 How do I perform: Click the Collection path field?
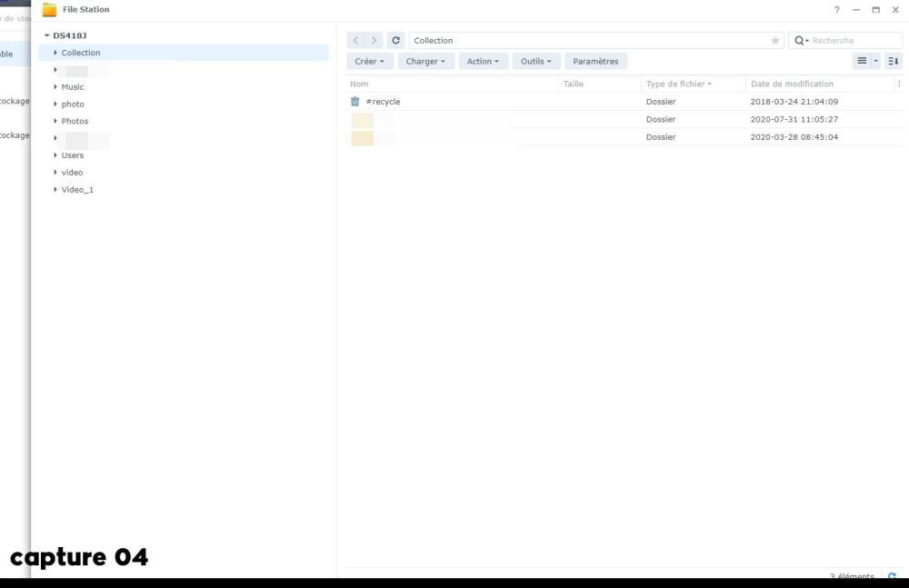596,41
